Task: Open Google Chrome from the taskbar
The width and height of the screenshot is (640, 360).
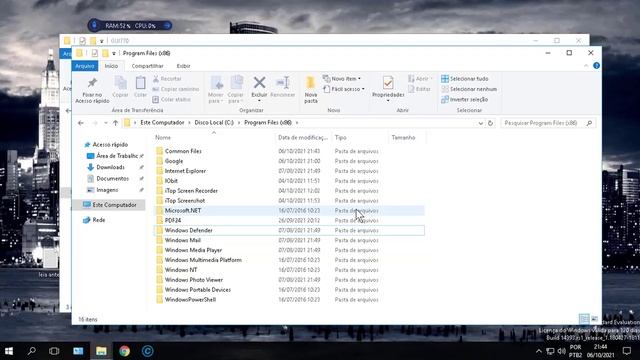Action: tap(124, 351)
